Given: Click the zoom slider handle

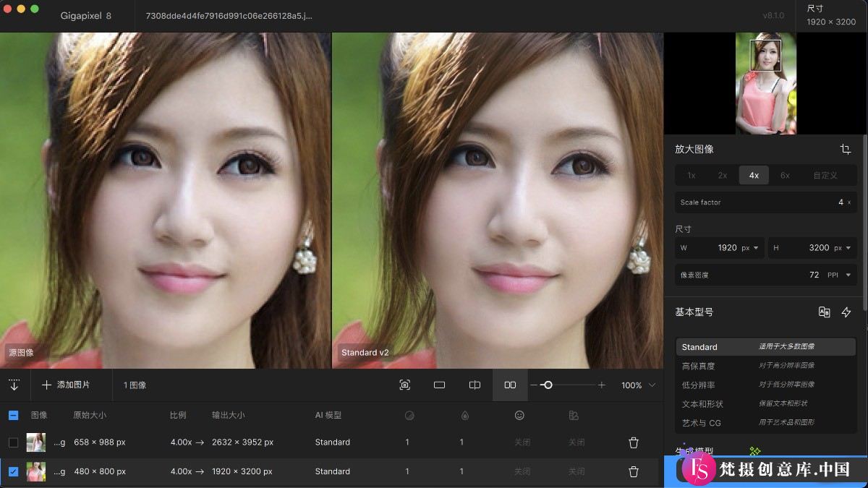Looking at the screenshot, I should [548, 385].
